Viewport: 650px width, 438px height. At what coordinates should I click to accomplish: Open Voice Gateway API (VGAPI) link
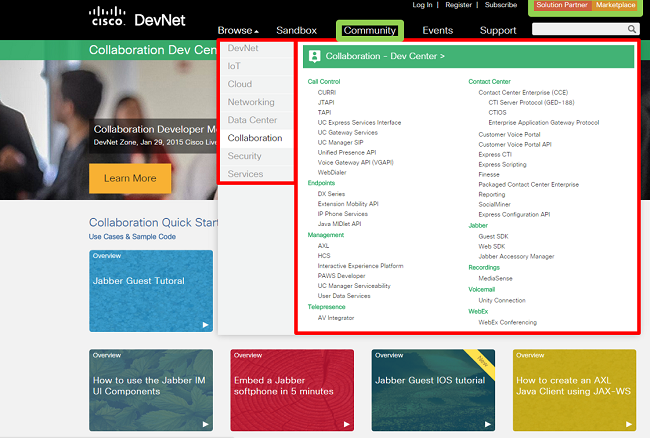pos(355,162)
